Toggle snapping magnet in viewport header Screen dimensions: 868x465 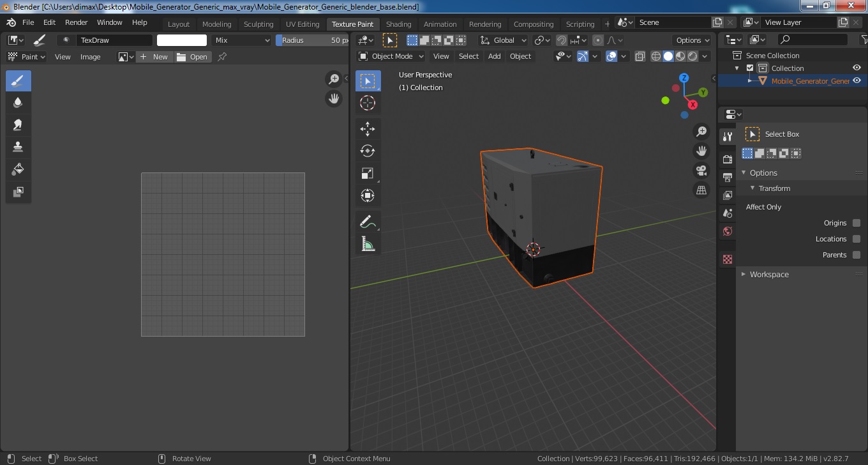click(561, 40)
